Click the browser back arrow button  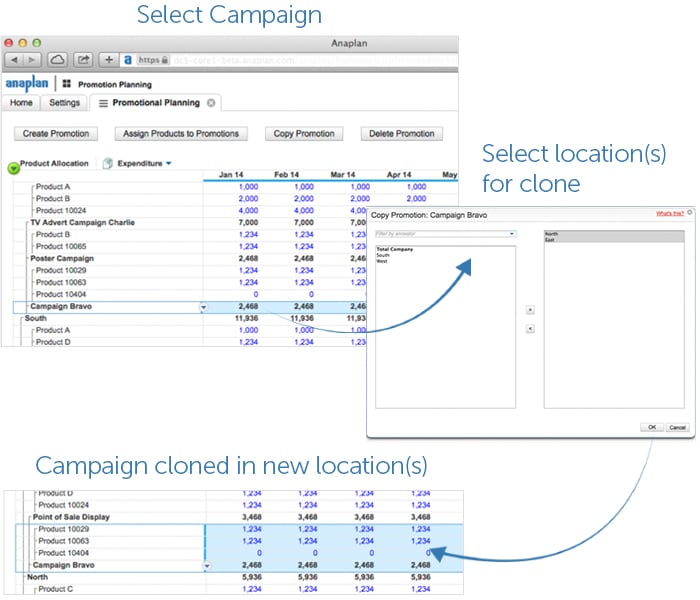(14, 59)
